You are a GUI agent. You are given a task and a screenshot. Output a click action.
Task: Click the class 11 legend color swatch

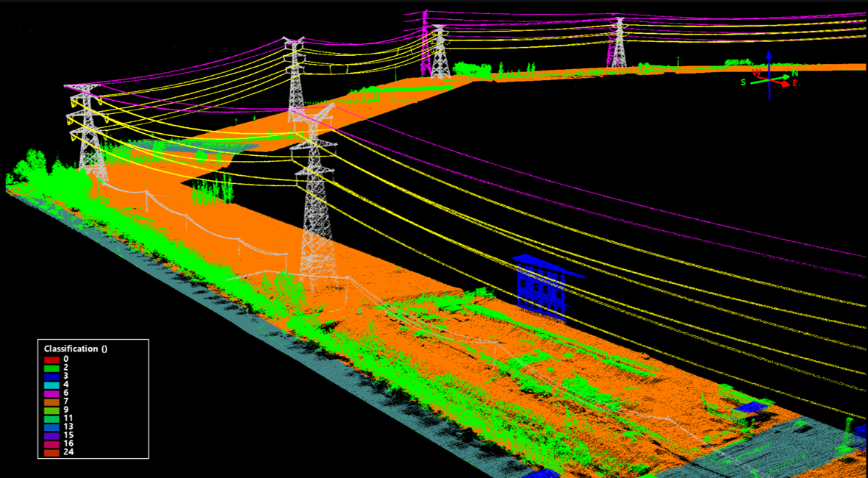click(51, 418)
